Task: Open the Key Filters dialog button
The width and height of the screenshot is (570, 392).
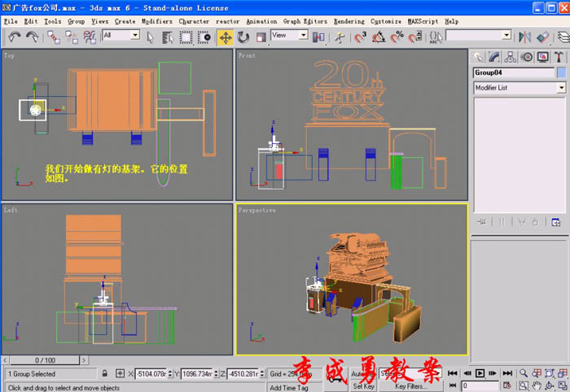Action: pyautogui.click(x=410, y=386)
